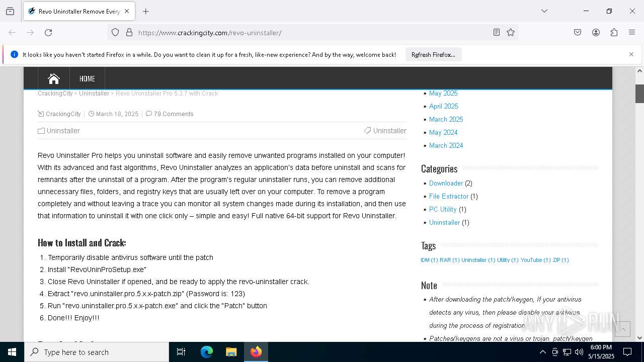Click the vertical scrollbar thumb

[x=639, y=94]
